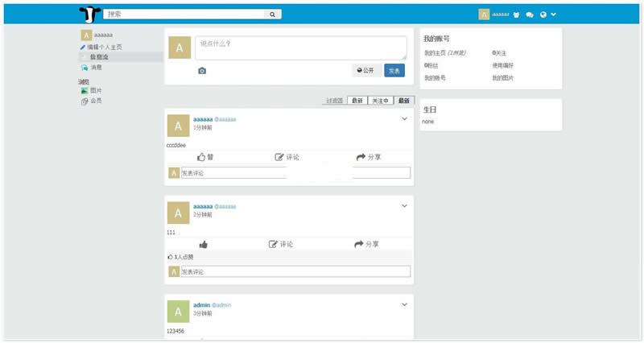Viewport: 644px width, 343px height.
Task: Expand the chevron menu on cccddee post
Action: [x=404, y=119]
